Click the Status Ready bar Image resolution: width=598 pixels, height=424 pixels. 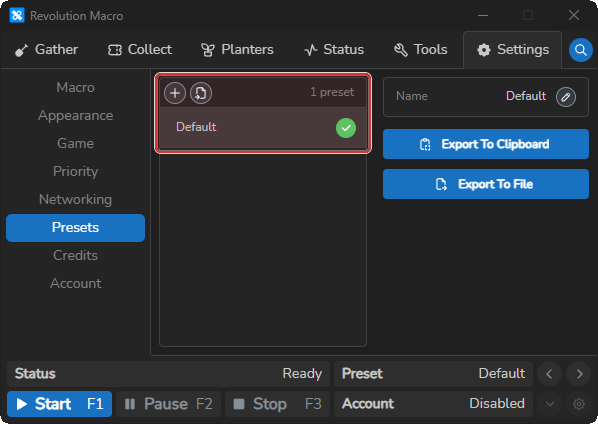point(169,374)
